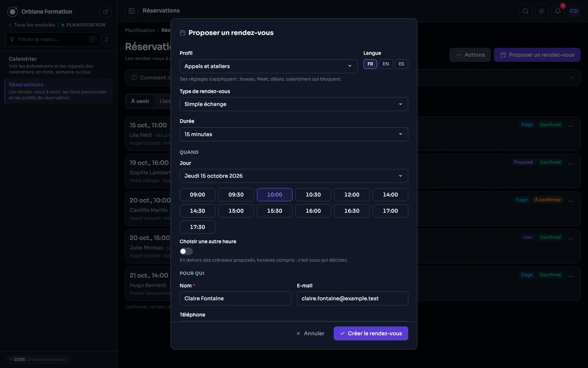
Task: Click the expand arrows next to menu filter
Action: click(107, 39)
